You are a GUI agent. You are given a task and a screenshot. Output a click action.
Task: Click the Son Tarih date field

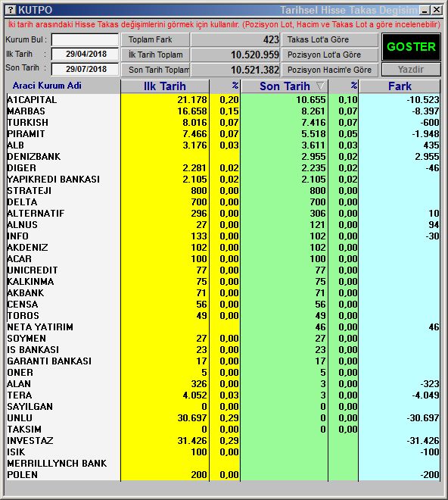click(85, 69)
